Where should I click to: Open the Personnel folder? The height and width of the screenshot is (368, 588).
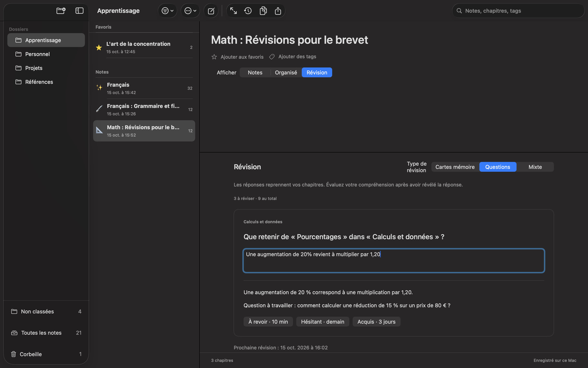[x=46, y=54]
